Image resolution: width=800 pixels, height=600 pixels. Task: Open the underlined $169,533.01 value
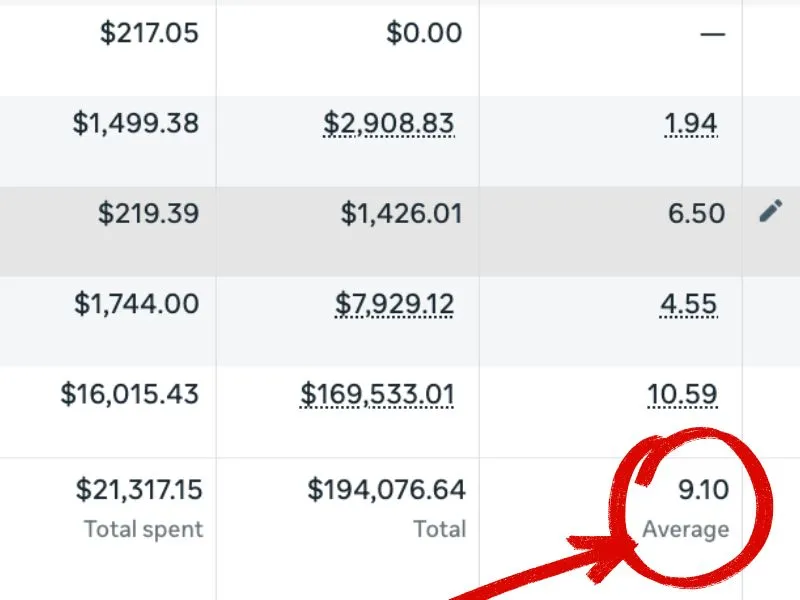(x=377, y=393)
